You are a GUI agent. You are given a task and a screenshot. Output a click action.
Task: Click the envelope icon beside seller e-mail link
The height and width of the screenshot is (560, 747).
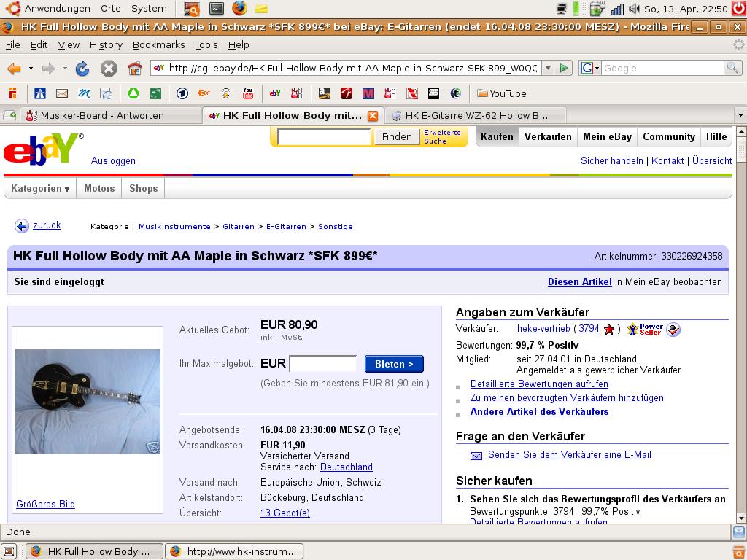[x=476, y=456]
